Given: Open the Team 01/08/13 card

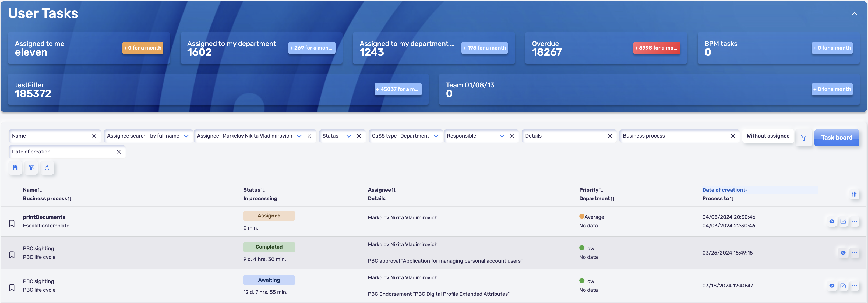Looking at the screenshot, I should [649, 89].
